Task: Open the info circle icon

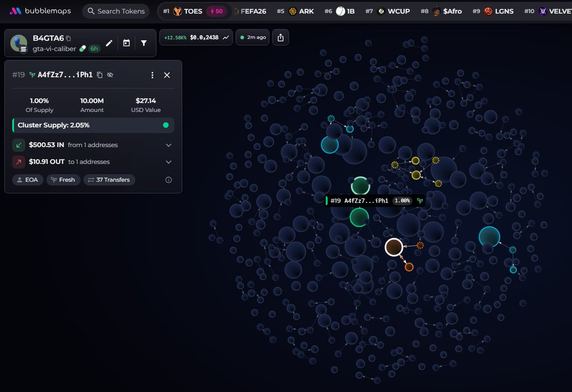Action: point(168,180)
